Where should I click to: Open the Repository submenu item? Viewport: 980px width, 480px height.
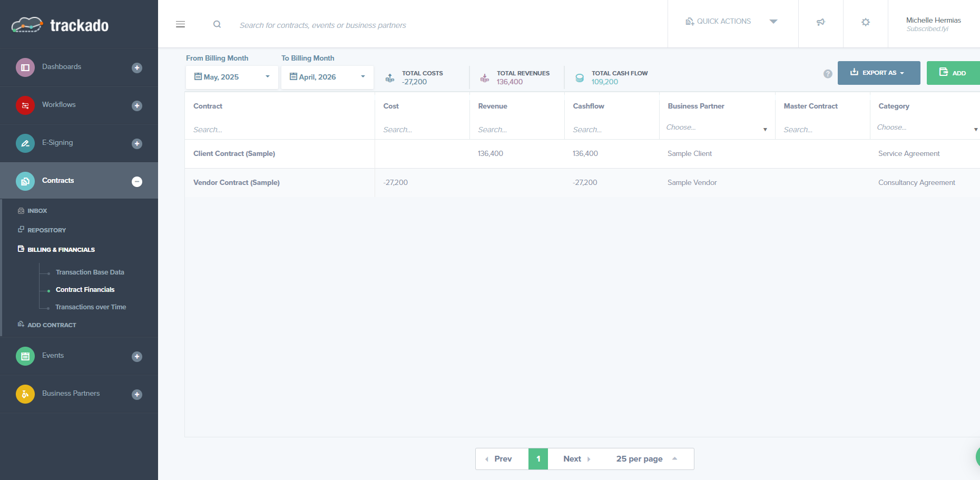click(x=46, y=230)
